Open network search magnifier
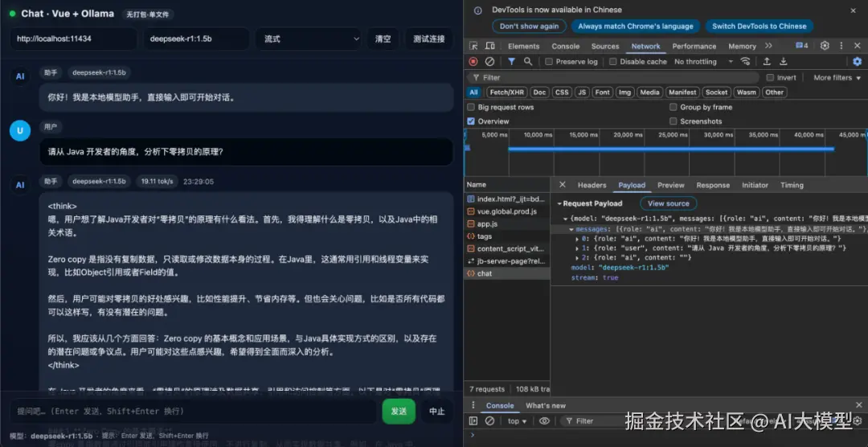This screenshot has width=868, height=447. (528, 61)
